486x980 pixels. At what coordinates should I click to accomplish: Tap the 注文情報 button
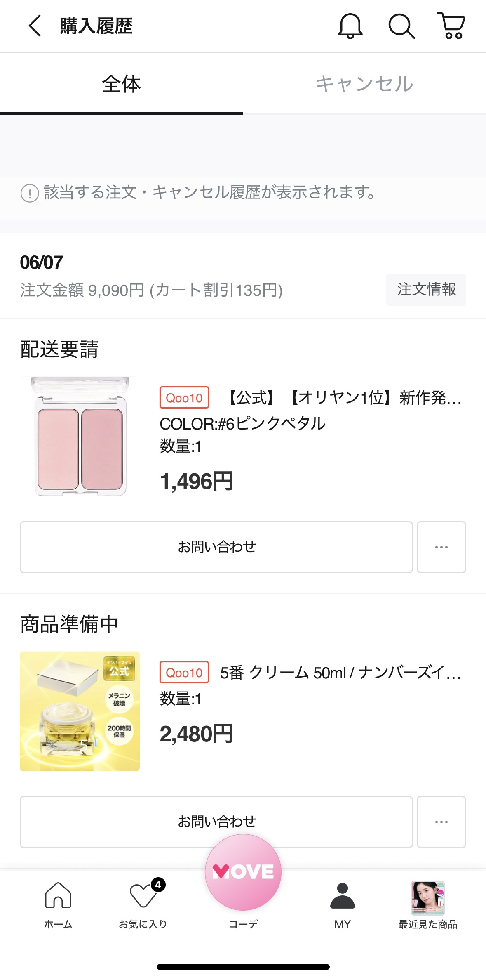[426, 290]
